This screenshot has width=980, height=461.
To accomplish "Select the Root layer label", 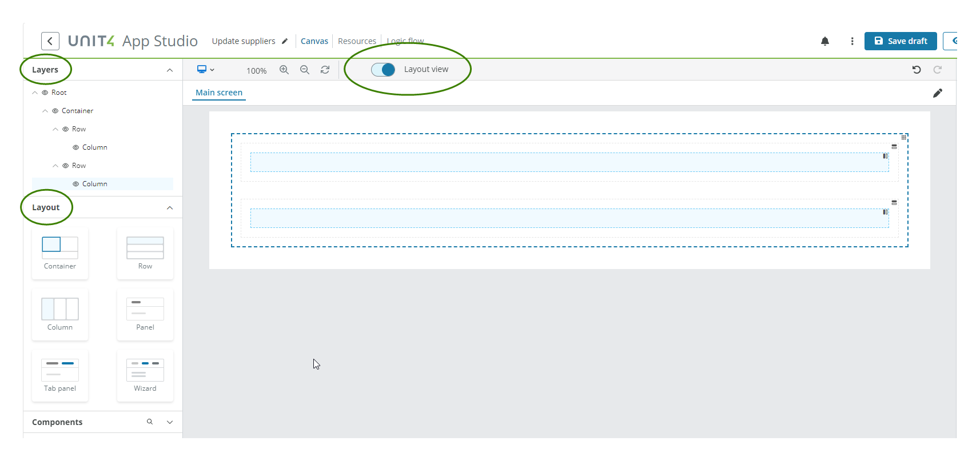I will [59, 93].
